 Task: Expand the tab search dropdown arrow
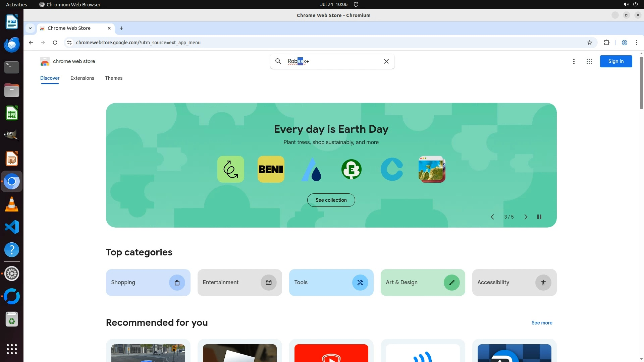coord(30,28)
